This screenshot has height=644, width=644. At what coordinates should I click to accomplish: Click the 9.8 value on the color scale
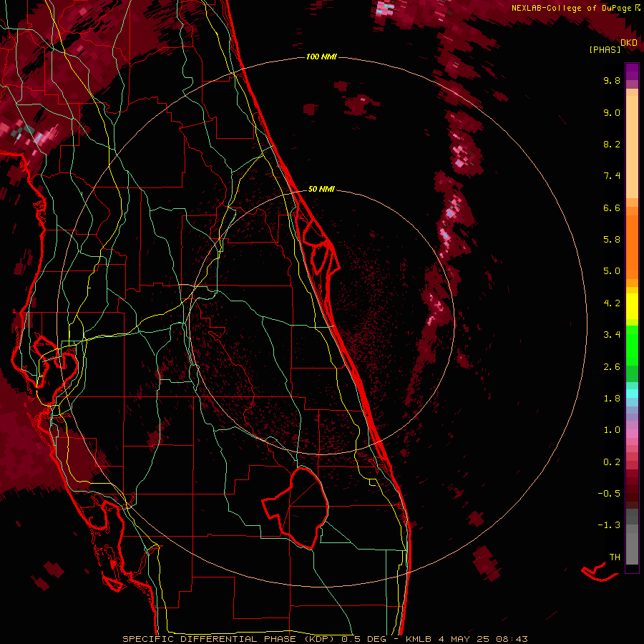pos(612,80)
